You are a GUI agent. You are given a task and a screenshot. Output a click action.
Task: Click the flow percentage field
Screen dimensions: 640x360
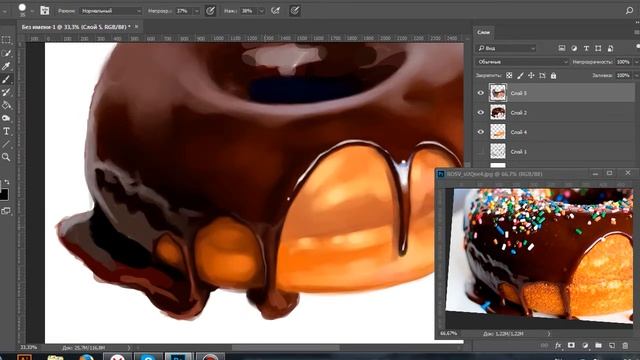(x=249, y=11)
